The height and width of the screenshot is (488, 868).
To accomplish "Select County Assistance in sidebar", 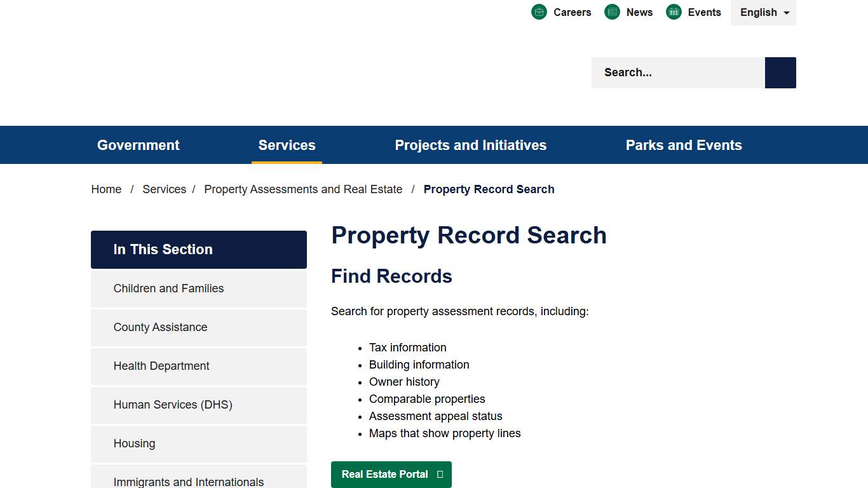I will (160, 327).
